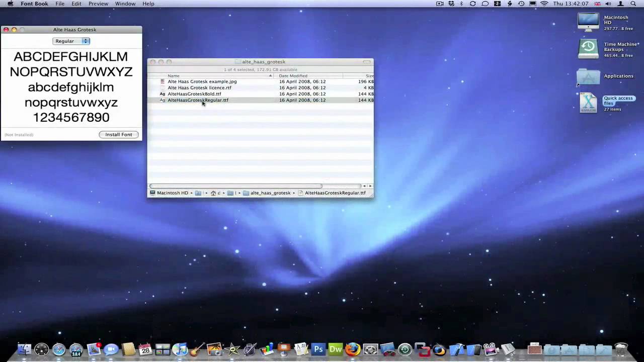Image resolution: width=644 pixels, height=362 pixels.
Task: Select Alte Haas Grotesk example.jpg file
Action: pyautogui.click(x=202, y=81)
